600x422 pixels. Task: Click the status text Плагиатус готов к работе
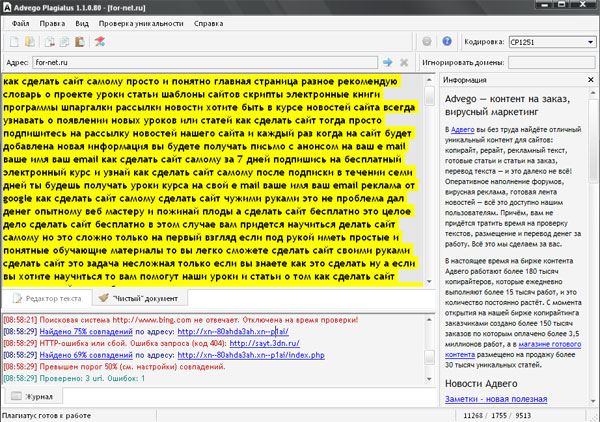[x=47, y=415]
